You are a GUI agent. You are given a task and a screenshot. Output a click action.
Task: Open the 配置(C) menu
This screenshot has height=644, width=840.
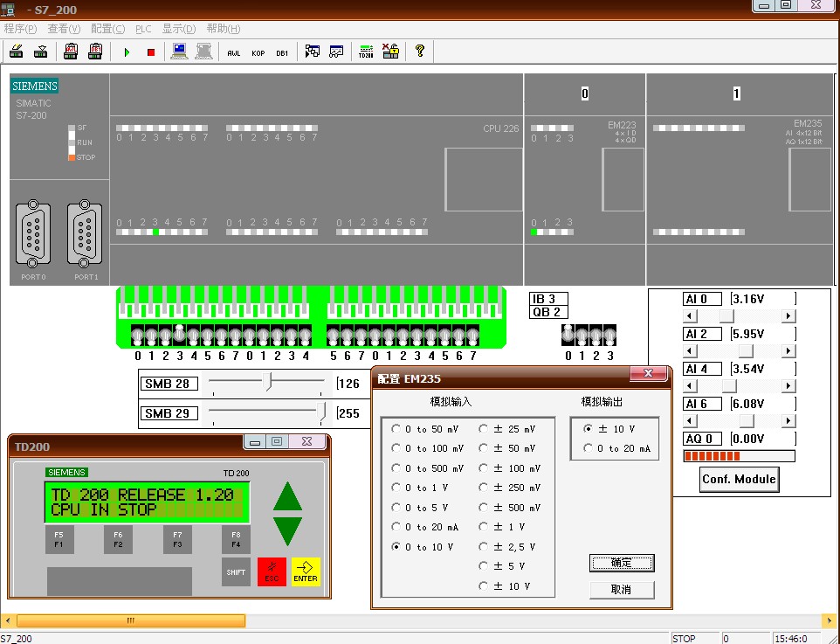point(107,29)
